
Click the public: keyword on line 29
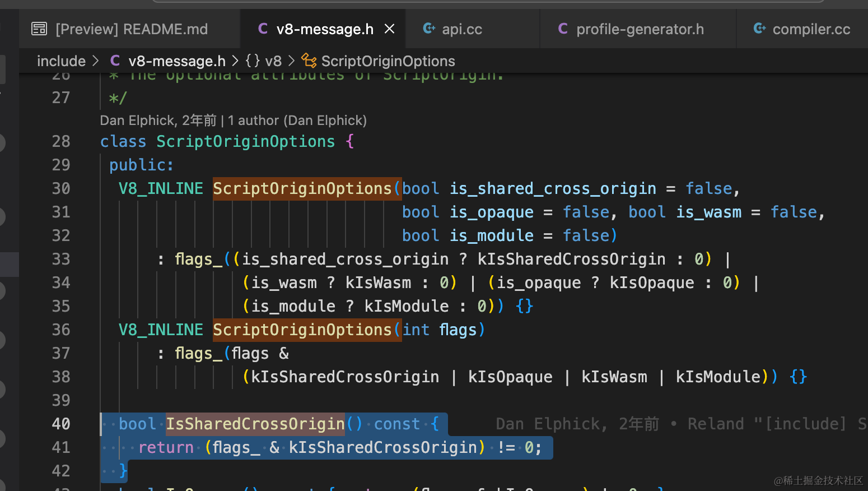point(142,165)
